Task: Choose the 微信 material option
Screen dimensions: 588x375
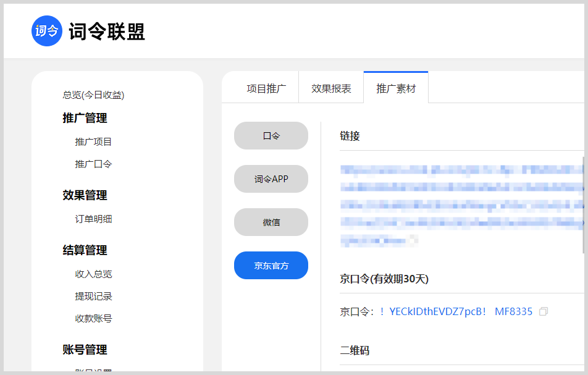Action: pos(271,222)
